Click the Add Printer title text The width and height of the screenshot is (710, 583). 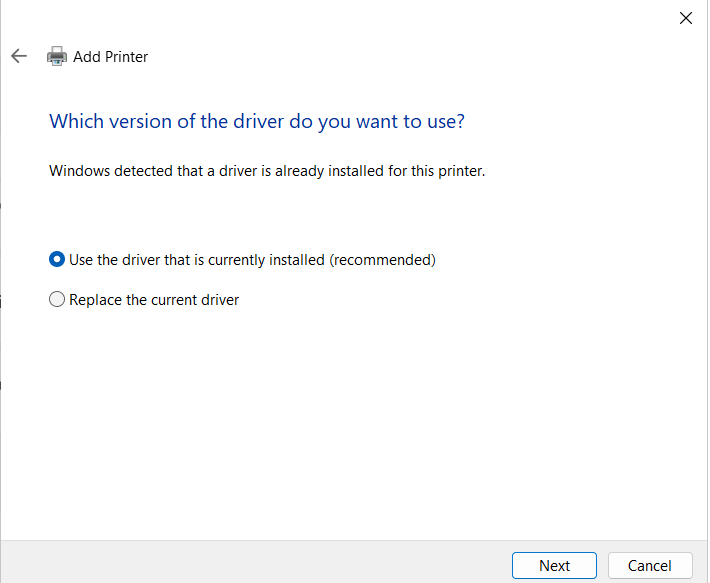pos(110,57)
